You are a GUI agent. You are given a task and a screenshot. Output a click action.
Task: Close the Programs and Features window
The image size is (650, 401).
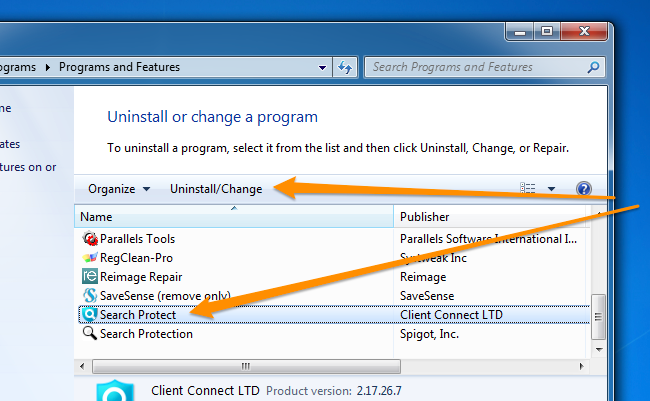coord(584,32)
